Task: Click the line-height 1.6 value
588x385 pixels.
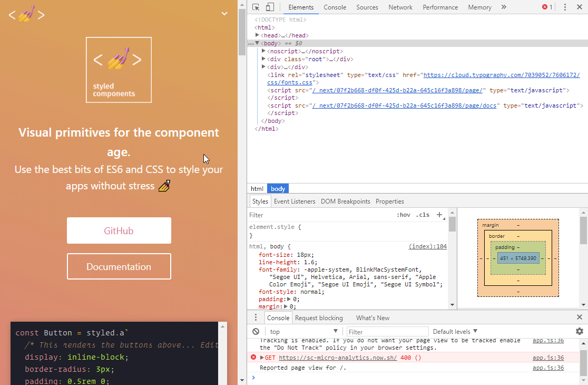Action: pyautogui.click(x=309, y=262)
